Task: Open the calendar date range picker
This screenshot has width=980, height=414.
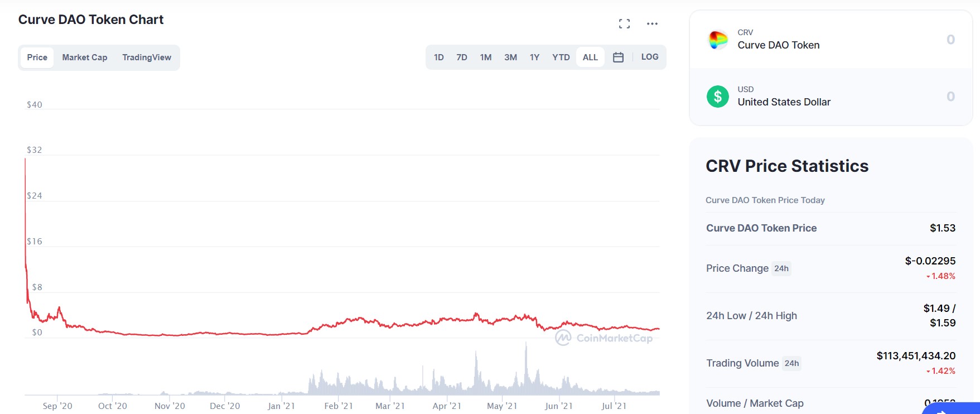Action: point(618,56)
